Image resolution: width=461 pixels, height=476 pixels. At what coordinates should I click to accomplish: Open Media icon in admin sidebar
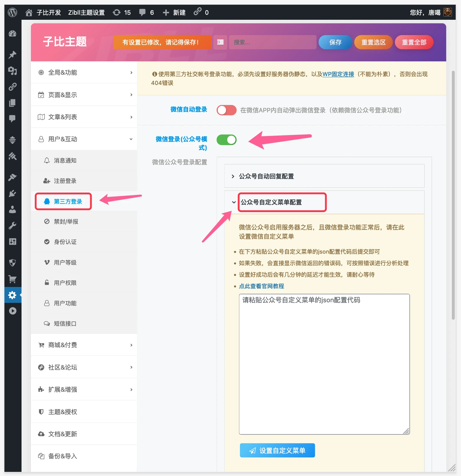point(12,71)
